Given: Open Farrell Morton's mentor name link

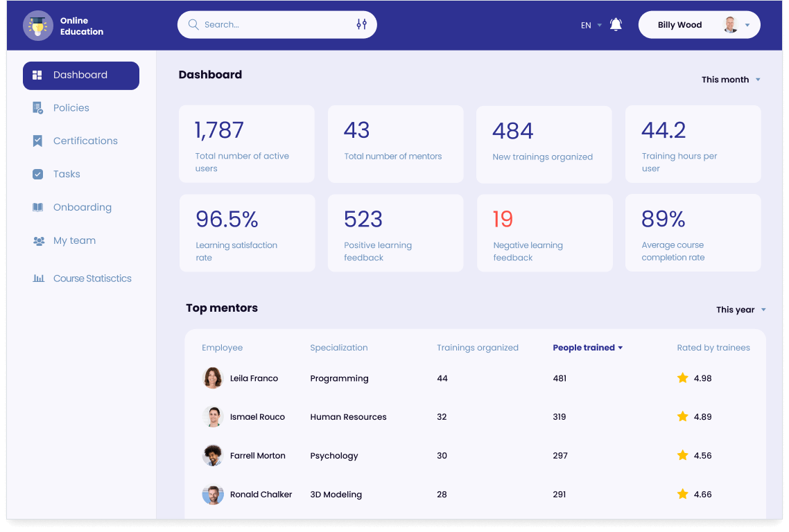Looking at the screenshot, I should click(257, 456).
